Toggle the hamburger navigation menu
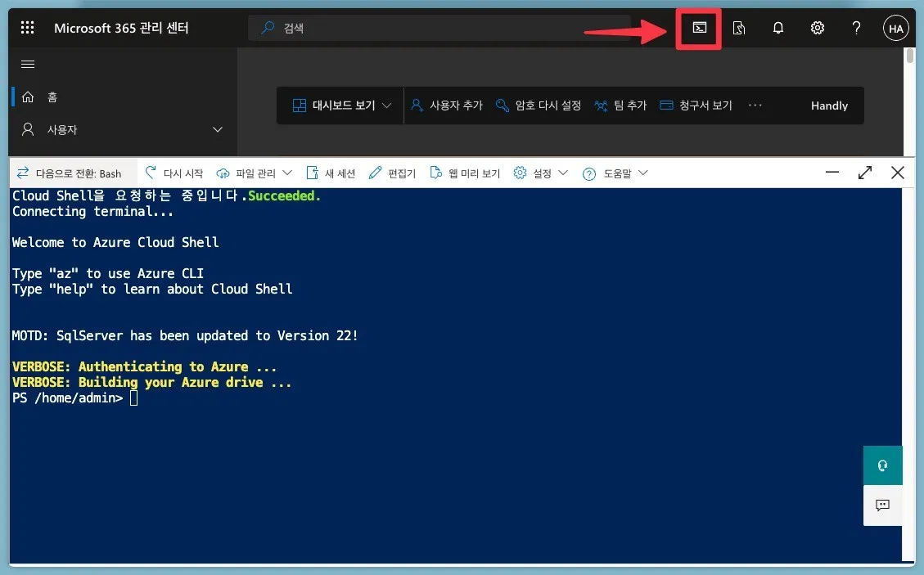The image size is (924, 575). pos(28,65)
